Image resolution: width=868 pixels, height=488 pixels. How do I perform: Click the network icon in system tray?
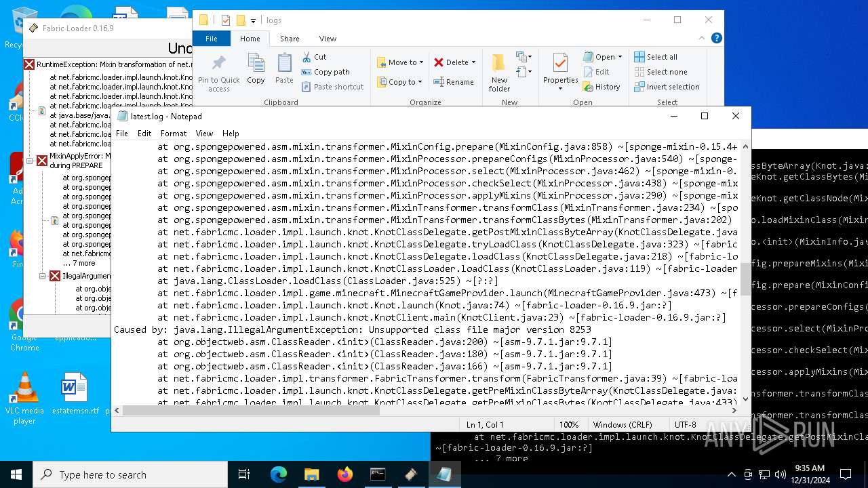coord(764,474)
